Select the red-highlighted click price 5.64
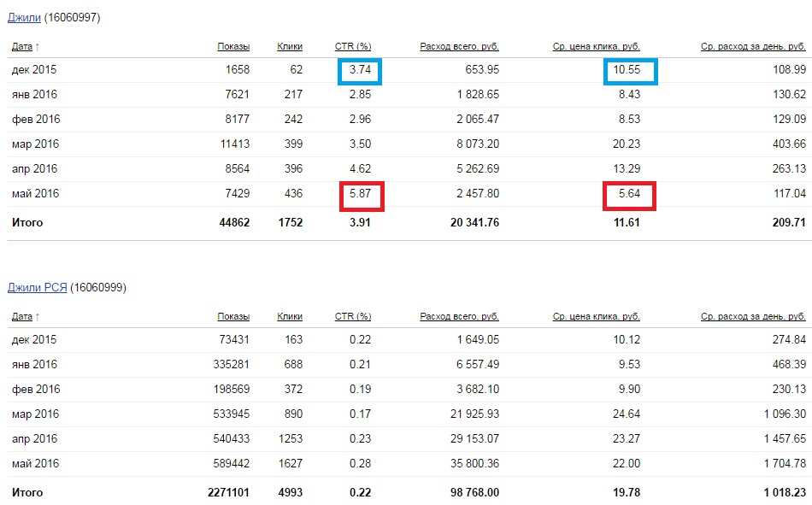812x505 pixels. coord(630,194)
